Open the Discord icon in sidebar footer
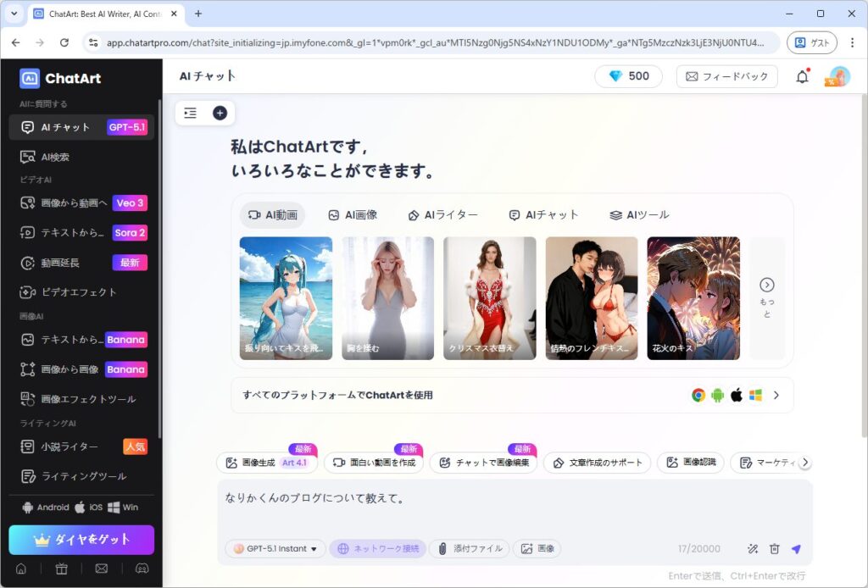 pos(142,569)
